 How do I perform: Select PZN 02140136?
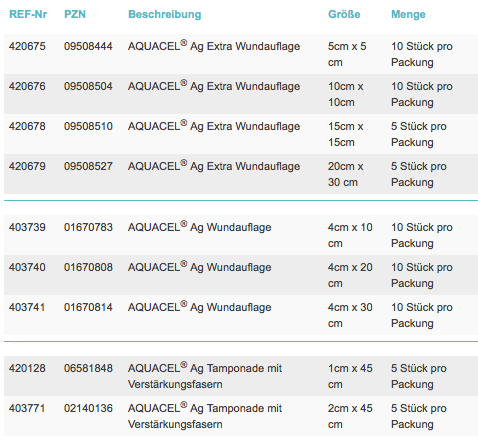(x=88, y=408)
